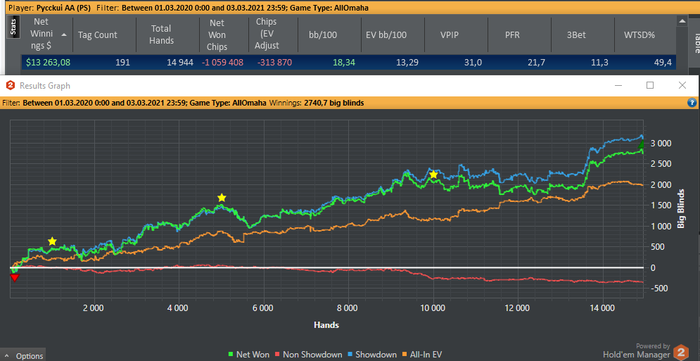Viewport: 700px width, 361px height.
Task: Sort by Net Won Chips column header
Action: 224,34
